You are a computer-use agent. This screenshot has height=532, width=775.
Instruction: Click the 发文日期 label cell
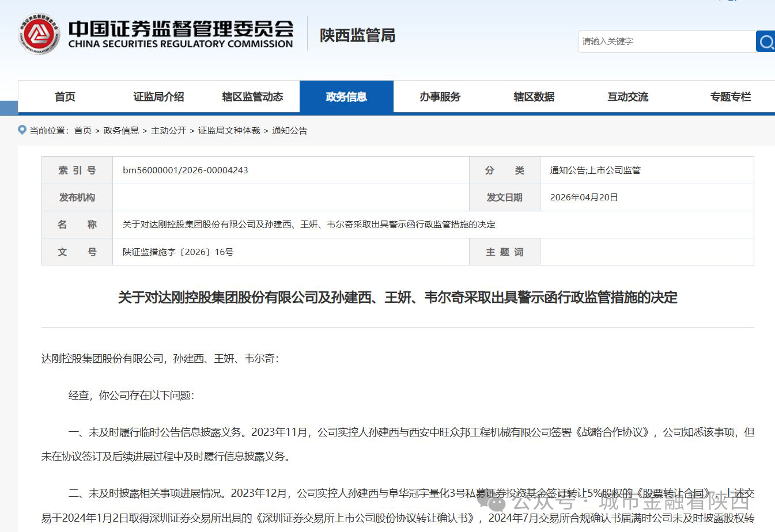click(x=505, y=197)
